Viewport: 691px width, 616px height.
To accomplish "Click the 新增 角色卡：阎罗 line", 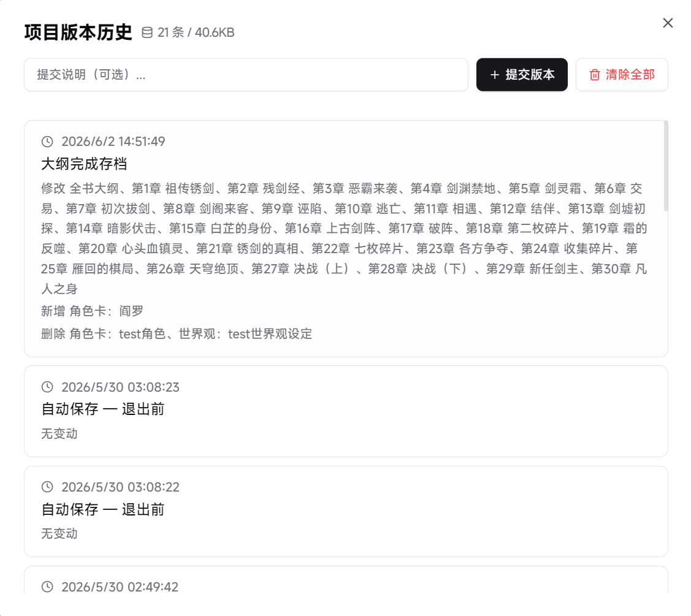I will tap(92, 311).
